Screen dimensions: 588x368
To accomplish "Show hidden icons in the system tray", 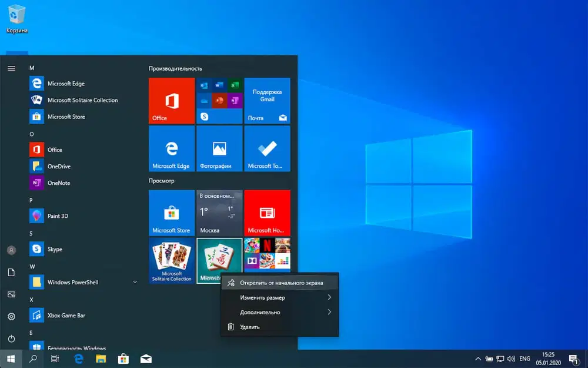I will coord(477,358).
